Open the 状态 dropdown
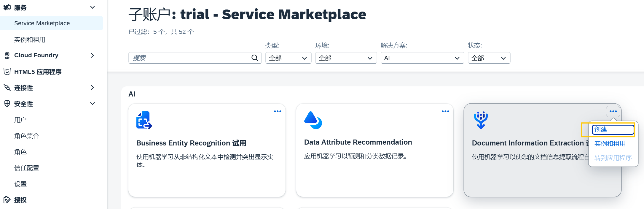 489,58
